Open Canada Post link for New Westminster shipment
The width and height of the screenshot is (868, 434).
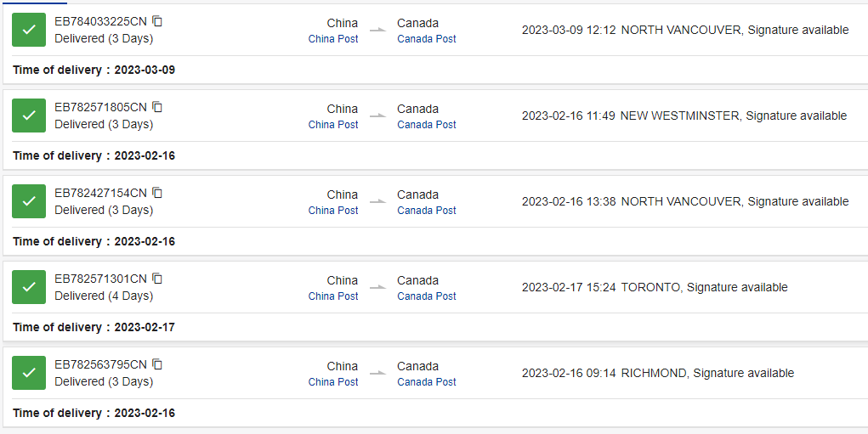click(x=427, y=124)
